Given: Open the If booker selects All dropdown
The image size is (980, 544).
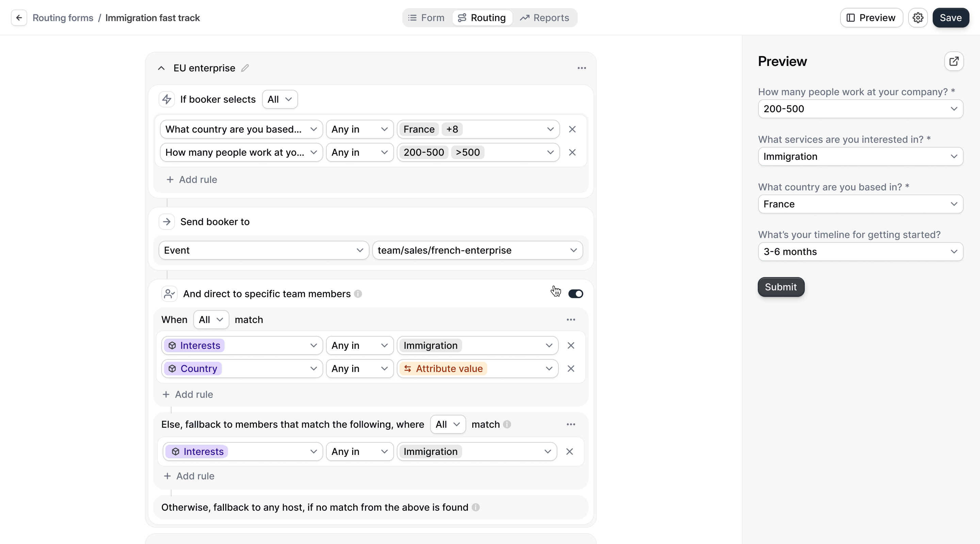Looking at the screenshot, I should (280, 99).
